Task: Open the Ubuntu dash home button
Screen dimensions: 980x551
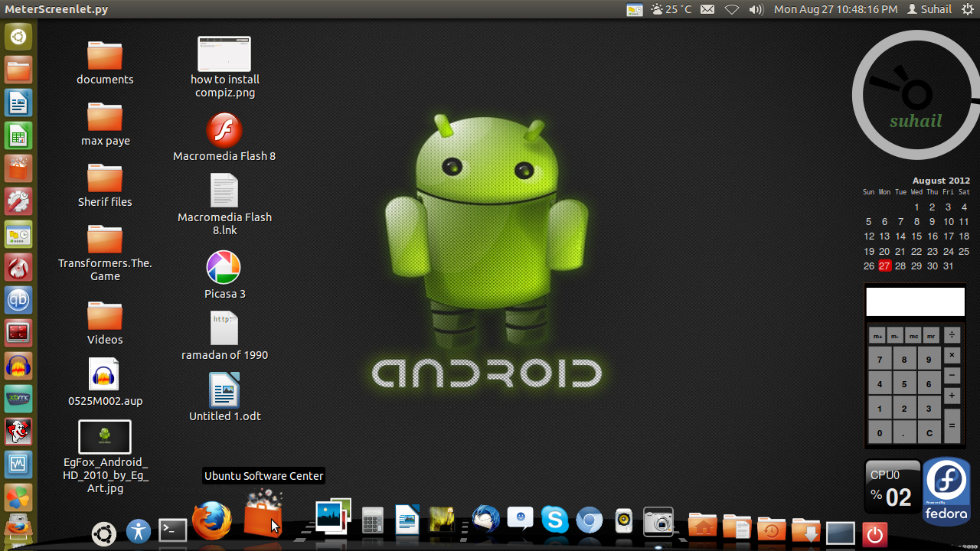Action: [x=103, y=533]
